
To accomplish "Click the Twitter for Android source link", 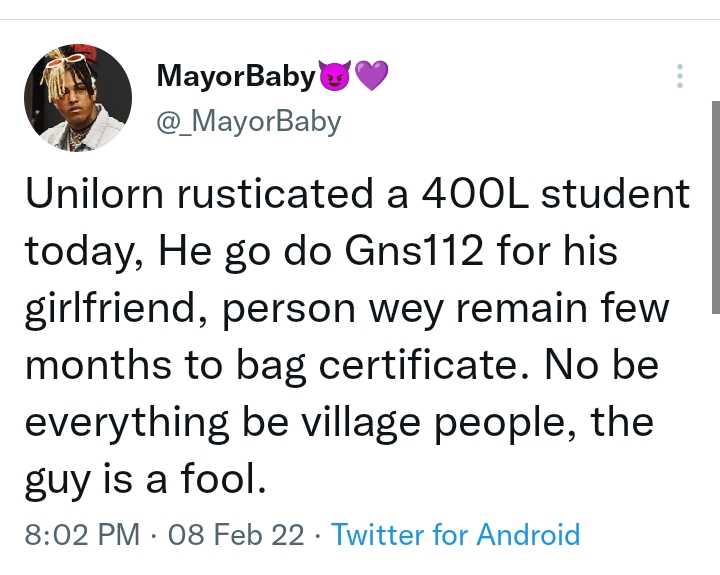I will pyautogui.click(x=455, y=534).
